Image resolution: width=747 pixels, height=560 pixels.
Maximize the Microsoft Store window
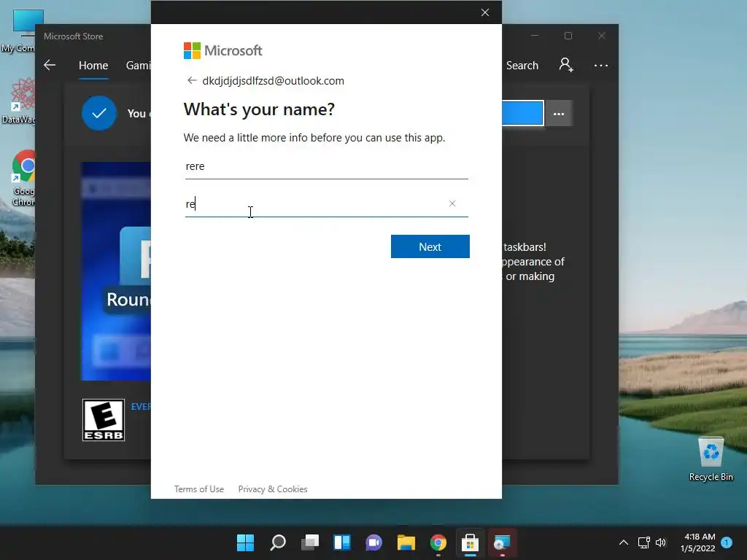568,36
